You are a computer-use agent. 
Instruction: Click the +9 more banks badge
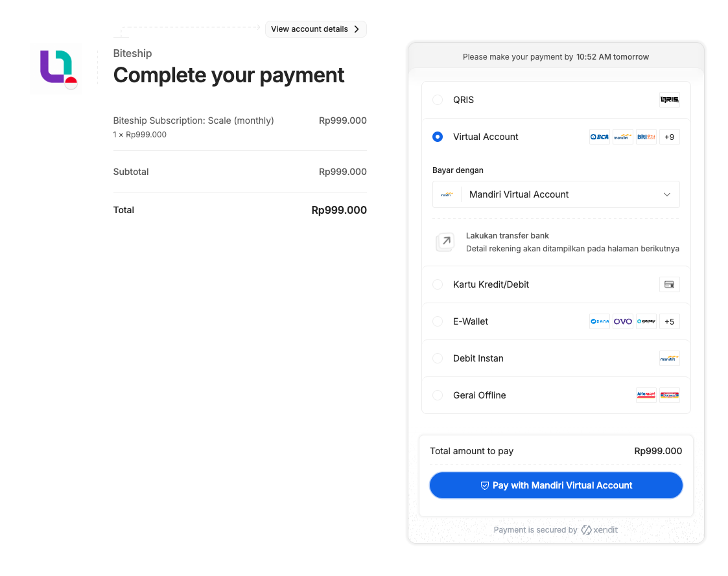click(669, 137)
